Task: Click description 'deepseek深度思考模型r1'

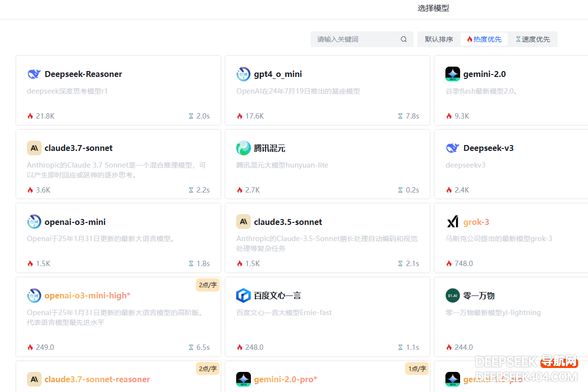Action: [x=67, y=91]
